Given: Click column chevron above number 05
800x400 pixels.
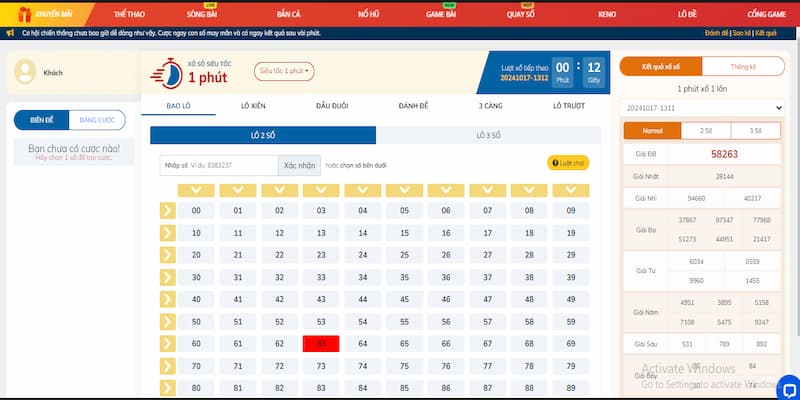Looking at the screenshot, I should pos(404,190).
